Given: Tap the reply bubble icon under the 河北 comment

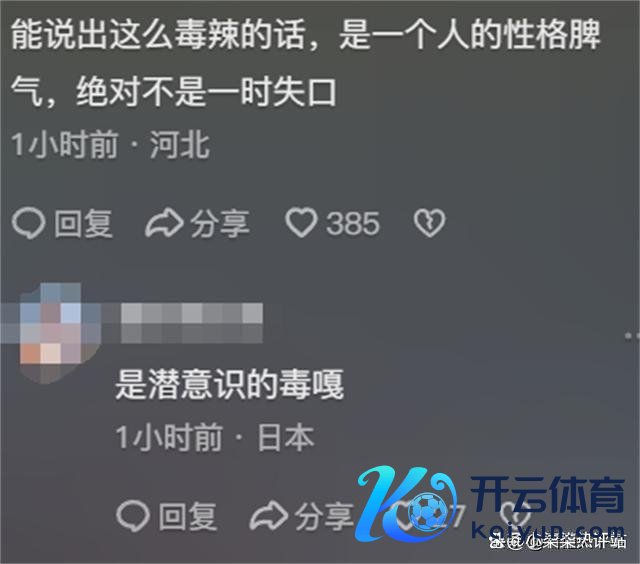Looking at the screenshot, I should coord(28,223).
